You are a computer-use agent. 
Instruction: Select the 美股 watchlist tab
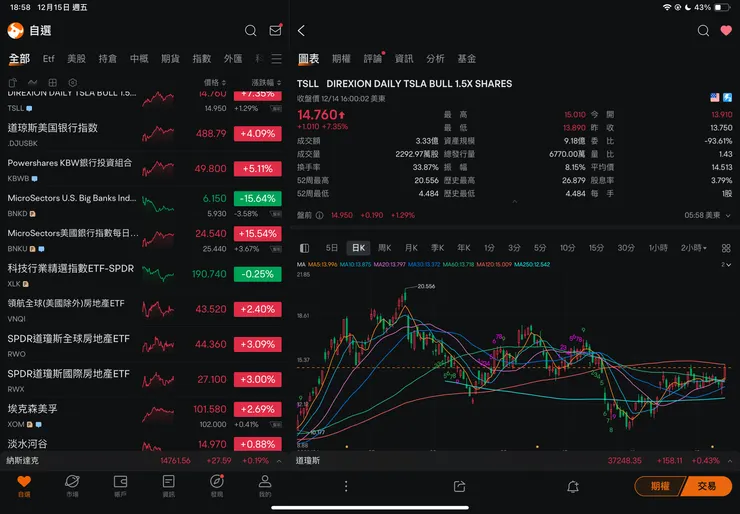(76, 59)
